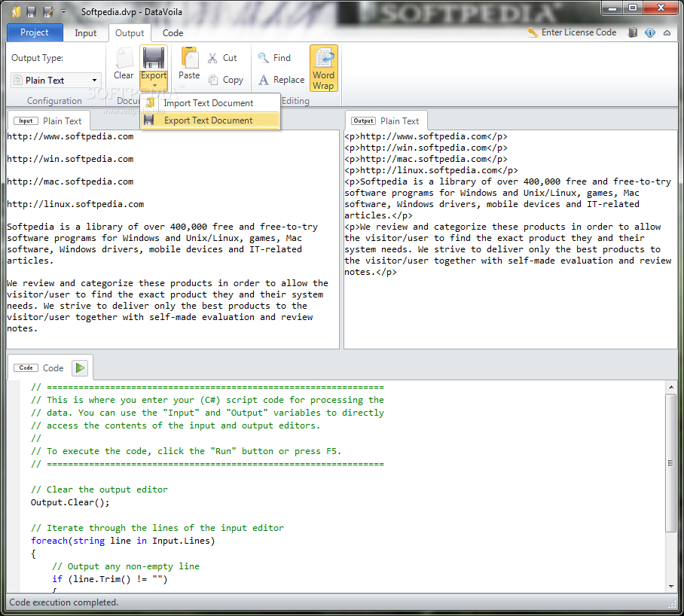Choose Import Text Document from the menu
This screenshot has width=684, height=616.
click(x=210, y=103)
